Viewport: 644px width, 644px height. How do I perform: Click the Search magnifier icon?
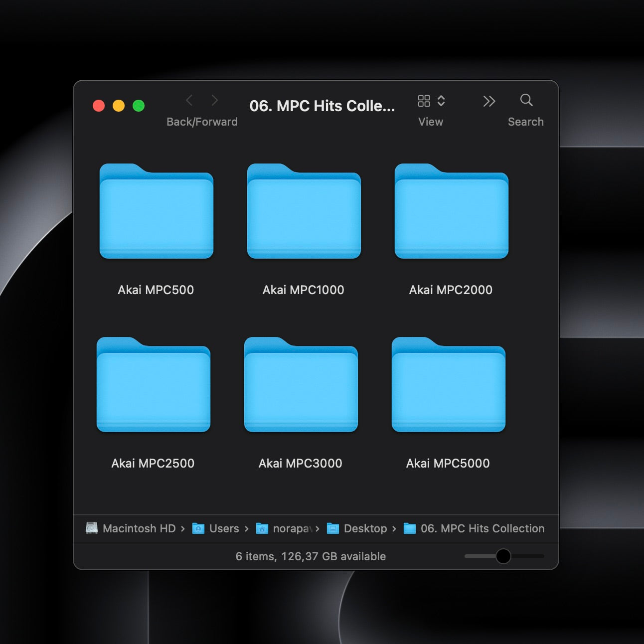click(526, 101)
